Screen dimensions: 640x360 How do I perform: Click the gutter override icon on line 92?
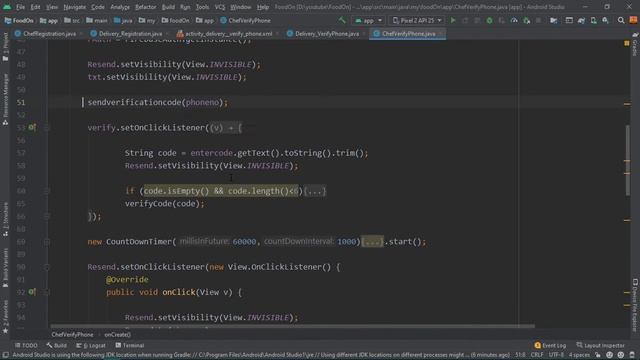click(x=32, y=292)
